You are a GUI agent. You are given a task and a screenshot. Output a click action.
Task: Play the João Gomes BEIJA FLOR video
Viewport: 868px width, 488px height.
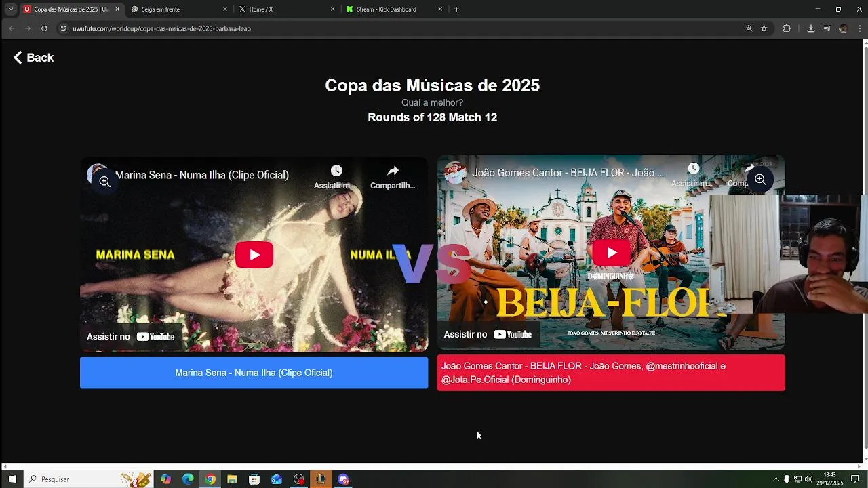click(612, 253)
